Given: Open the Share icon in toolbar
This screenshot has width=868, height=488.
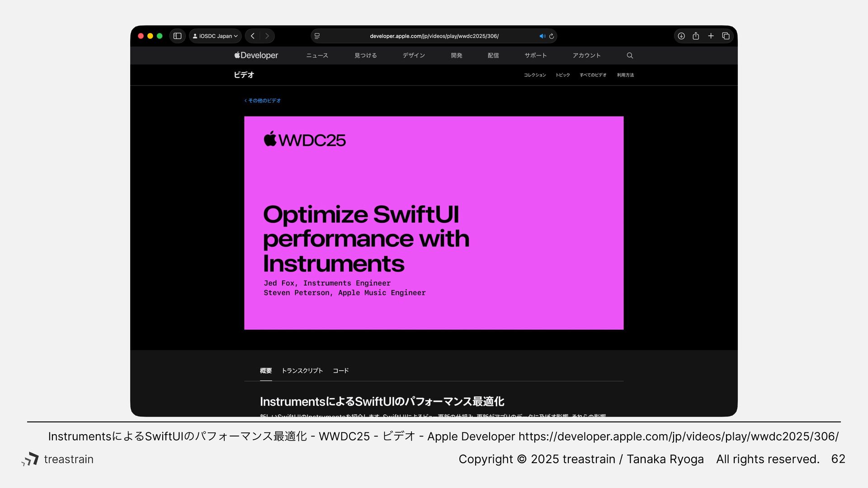Looking at the screenshot, I should (x=696, y=36).
